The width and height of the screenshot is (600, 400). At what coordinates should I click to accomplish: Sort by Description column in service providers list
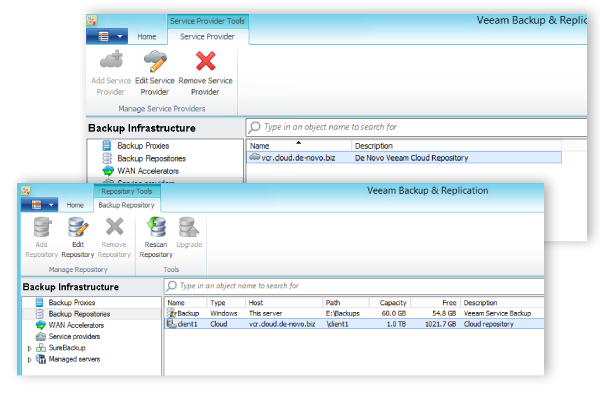pos(456,146)
